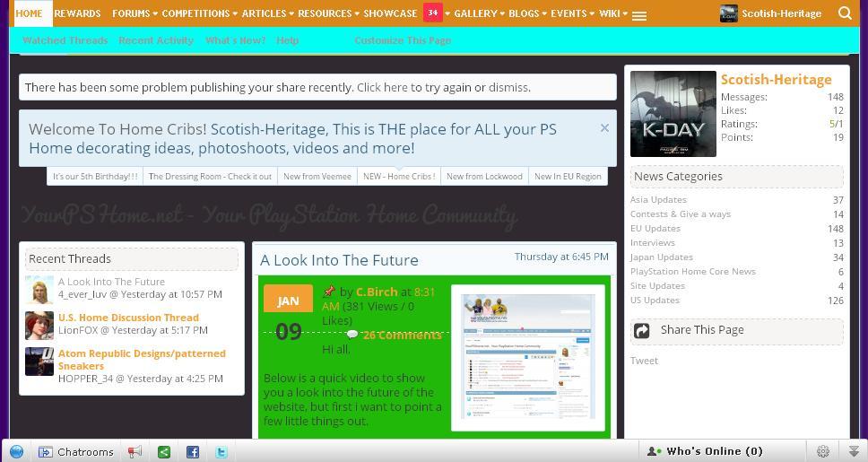
Task: Select the "It's our 5th Birthday!!!" notice tab
Action: [95, 176]
